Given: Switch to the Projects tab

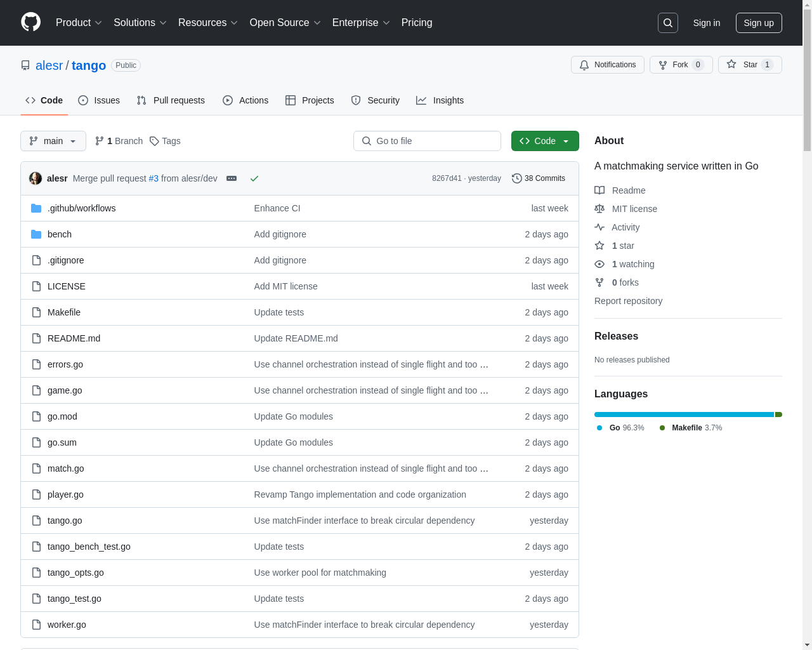Looking at the screenshot, I should [x=310, y=100].
